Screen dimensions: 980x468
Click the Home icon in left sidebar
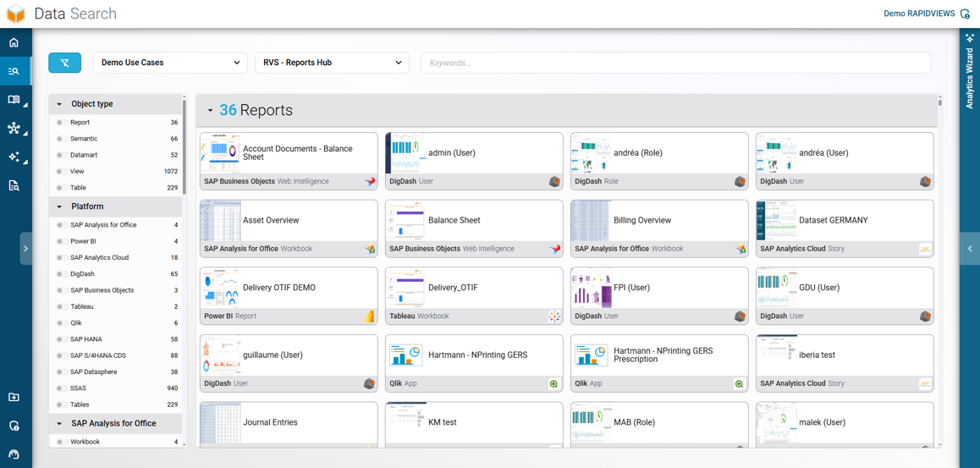pyautogui.click(x=14, y=42)
